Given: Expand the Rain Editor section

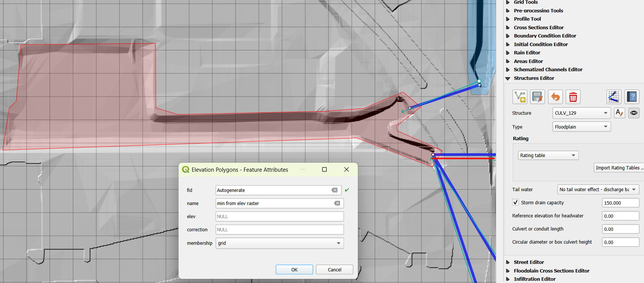Looking at the screenshot, I should (x=527, y=53).
